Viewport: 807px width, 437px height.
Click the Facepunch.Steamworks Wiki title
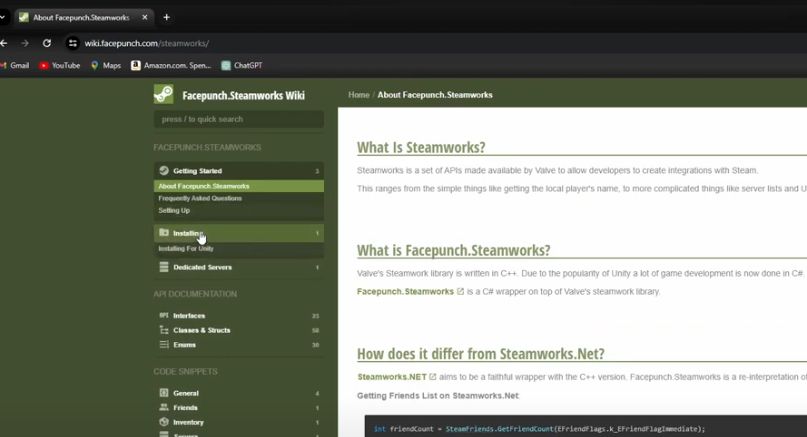(x=243, y=95)
